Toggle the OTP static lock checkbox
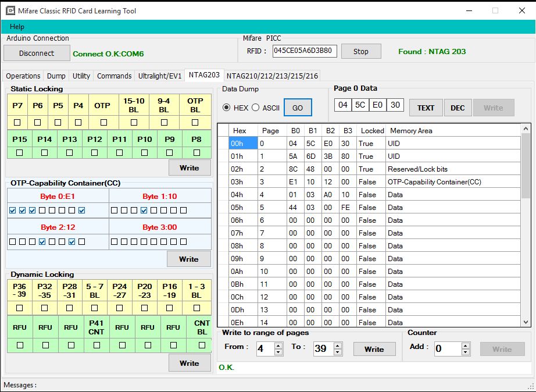The width and height of the screenshot is (536, 392). click(x=103, y=122)
